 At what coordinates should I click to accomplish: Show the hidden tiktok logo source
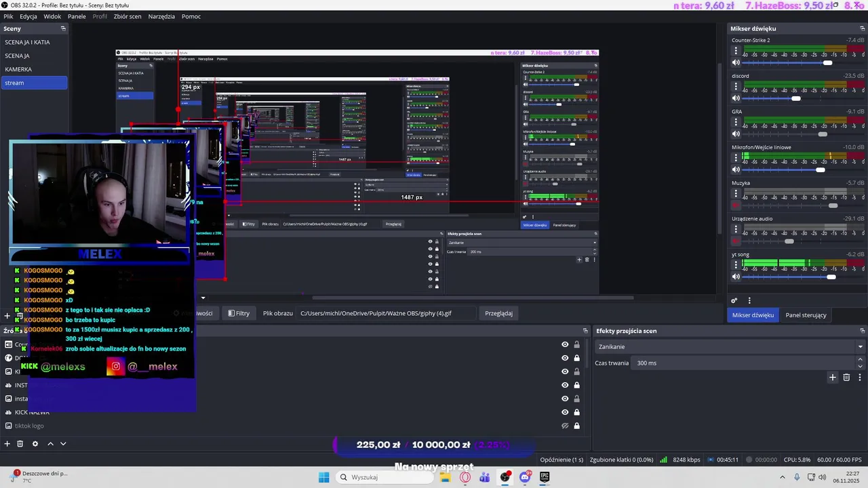565,426
